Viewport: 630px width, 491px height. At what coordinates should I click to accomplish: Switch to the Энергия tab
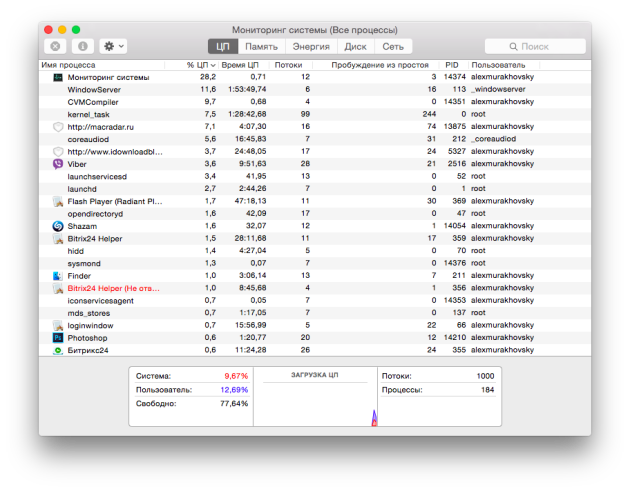tap(310, 46)
